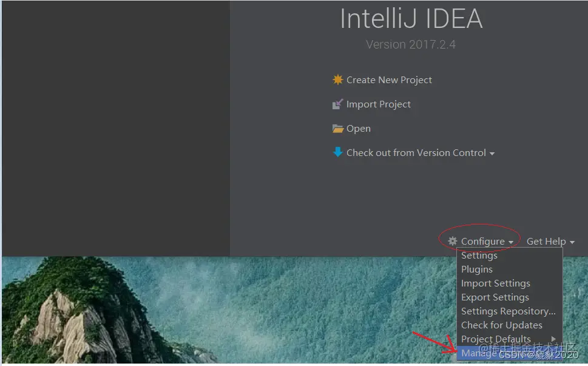Click the Get Help button label
The image size is (588, 366).
[546, 242]
